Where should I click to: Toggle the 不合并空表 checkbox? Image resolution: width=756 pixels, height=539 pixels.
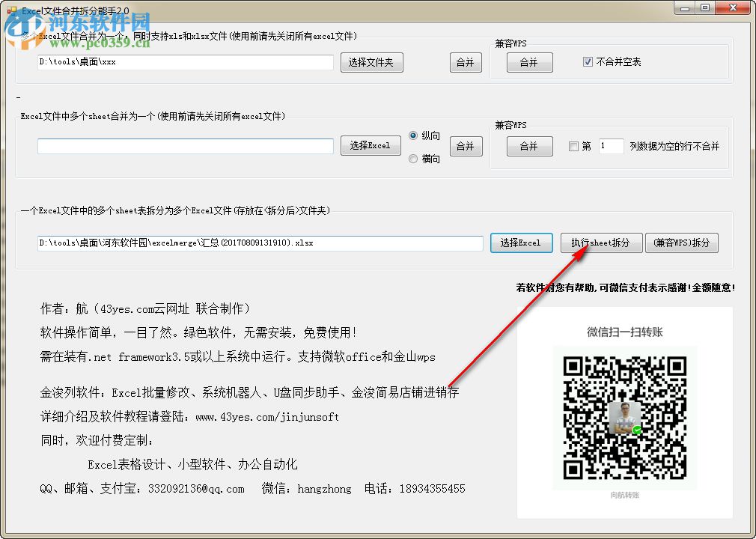588,61
